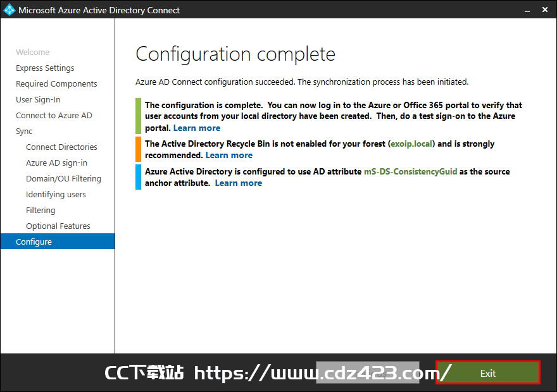557x392 pixels.
Task: Select the Filtering sub-step
Action: [x=41, y=211]
